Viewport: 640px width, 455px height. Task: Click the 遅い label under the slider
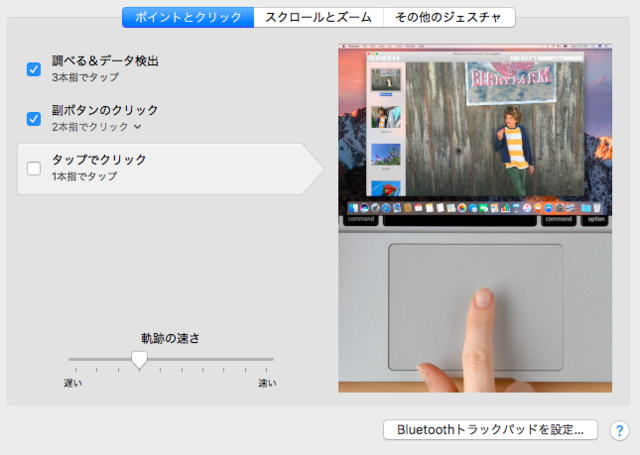pyautogui.click(x=74, y=383)
